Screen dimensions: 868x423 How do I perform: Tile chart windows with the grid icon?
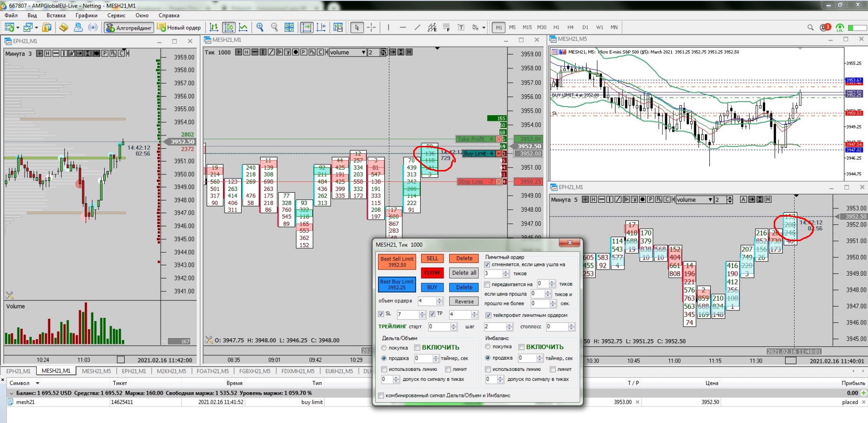click(289, 27)
